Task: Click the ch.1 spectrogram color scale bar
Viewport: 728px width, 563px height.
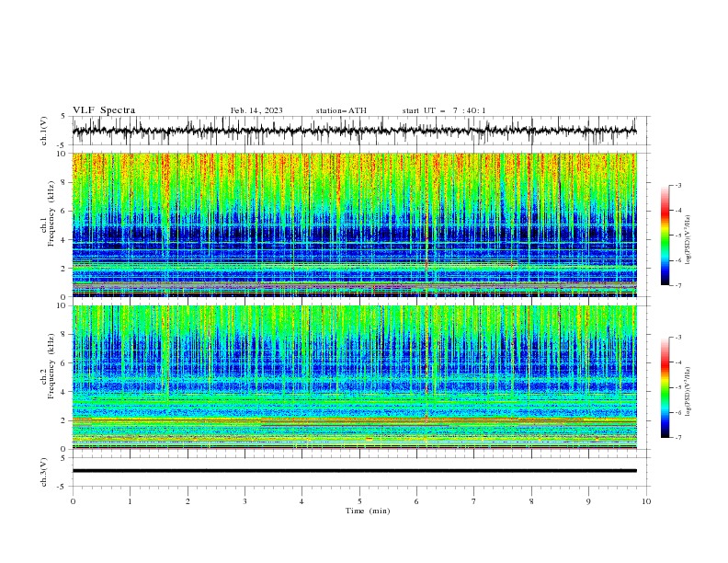Action: [x=665, y=236]
